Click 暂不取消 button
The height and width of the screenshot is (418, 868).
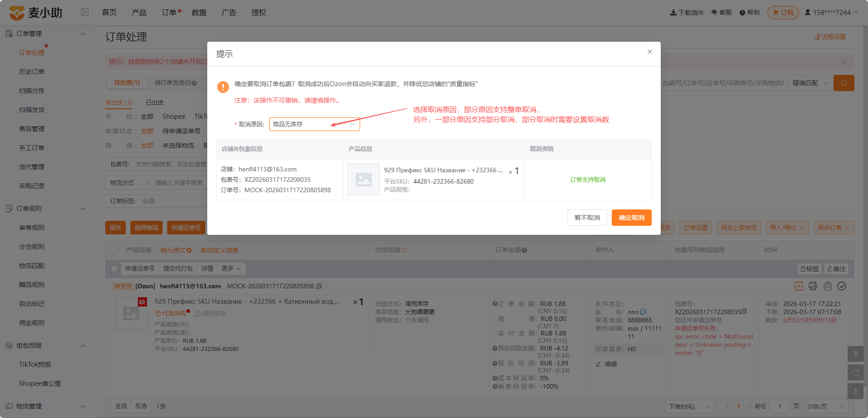(x=587, y=218)
